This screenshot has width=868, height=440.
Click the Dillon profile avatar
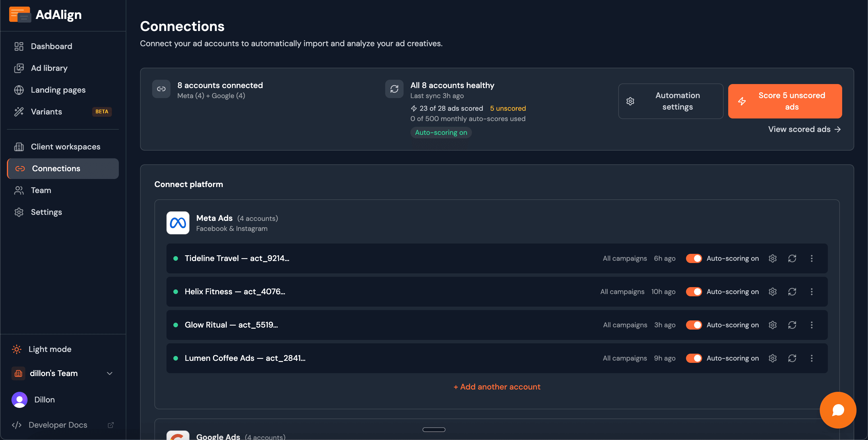point(20,400)
